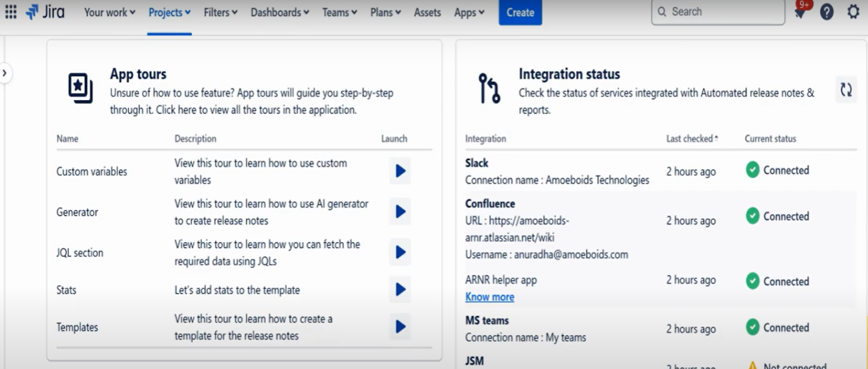Click the Description column header in App tours
Viewport: 868px width, 369px height.
click(x=196, y=139)
